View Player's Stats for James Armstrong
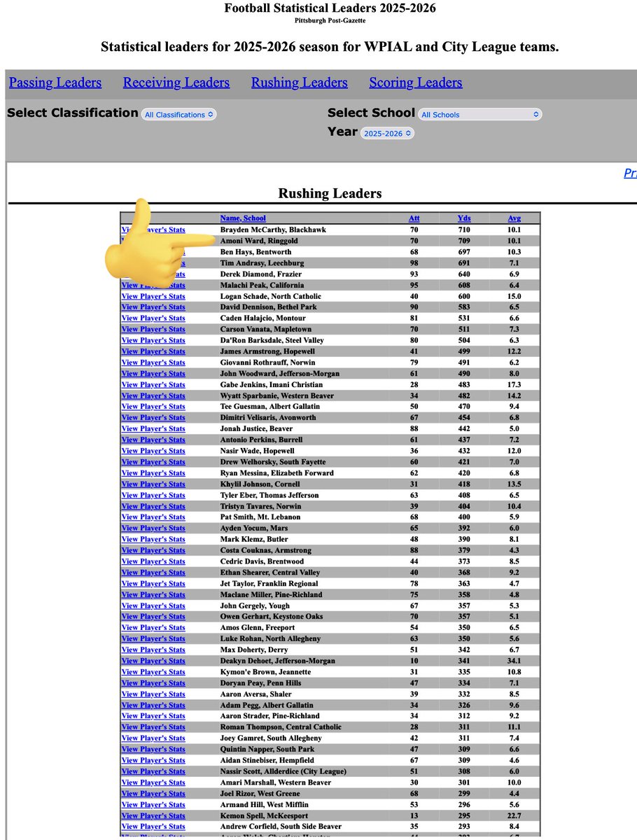This screenshot has width=637, height=840. point(153,351)
